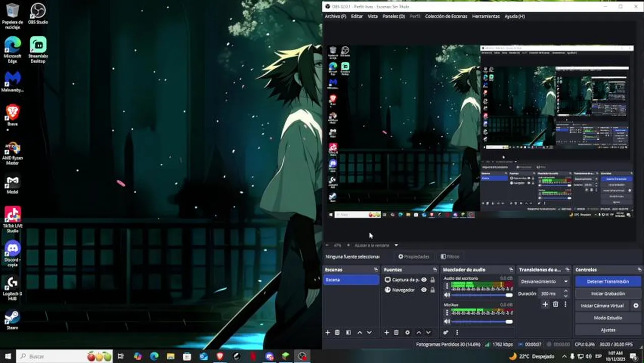Toggle lock on Captura de pantalla source
This screenshot has width=644, height=363.
click(x=432, y=280)
